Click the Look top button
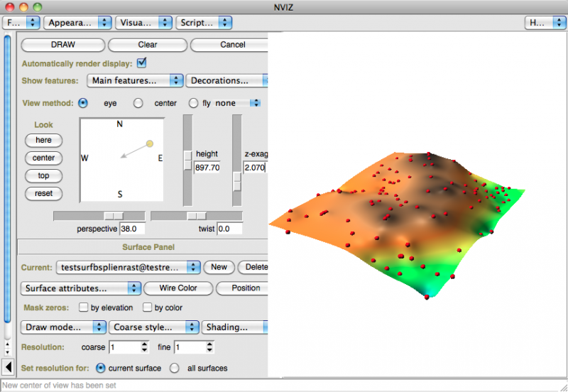The width and height of the screenshot is (568, 392). (x=43, y=175)
